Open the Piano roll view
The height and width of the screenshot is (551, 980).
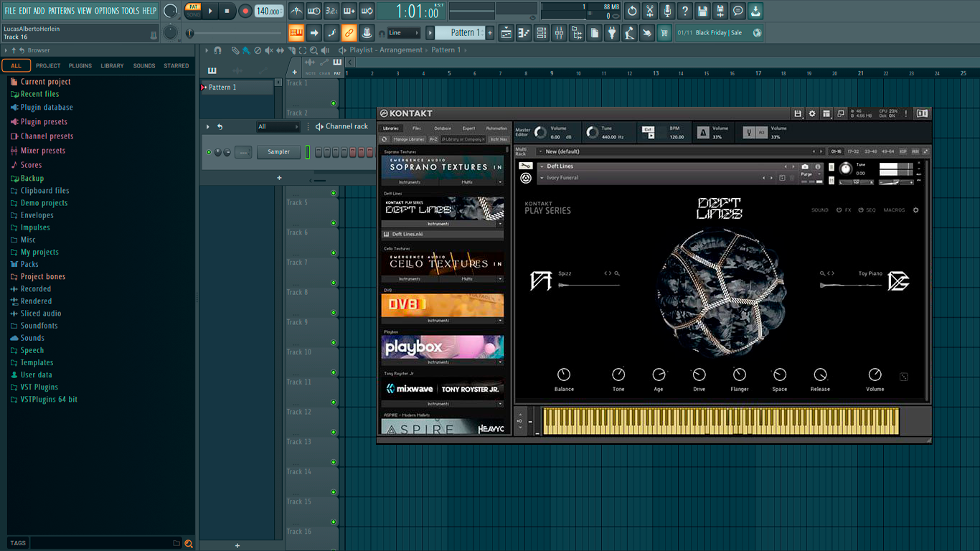click(x=524, y=33)
